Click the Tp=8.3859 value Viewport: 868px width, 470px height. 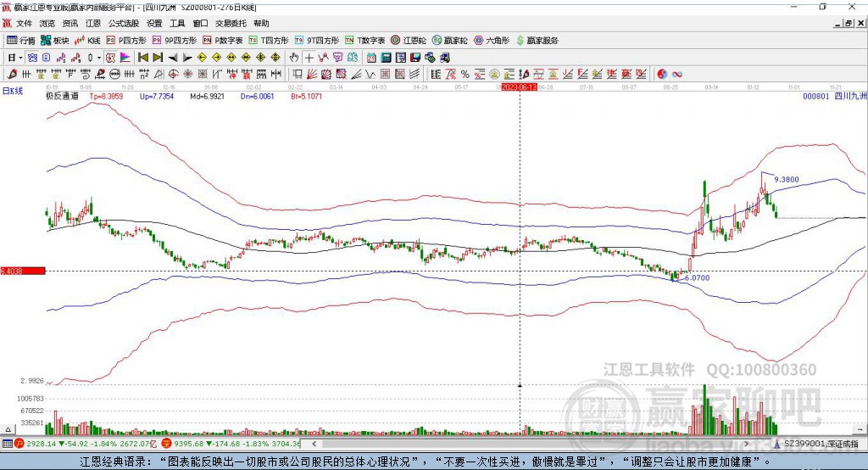[106, 96]
